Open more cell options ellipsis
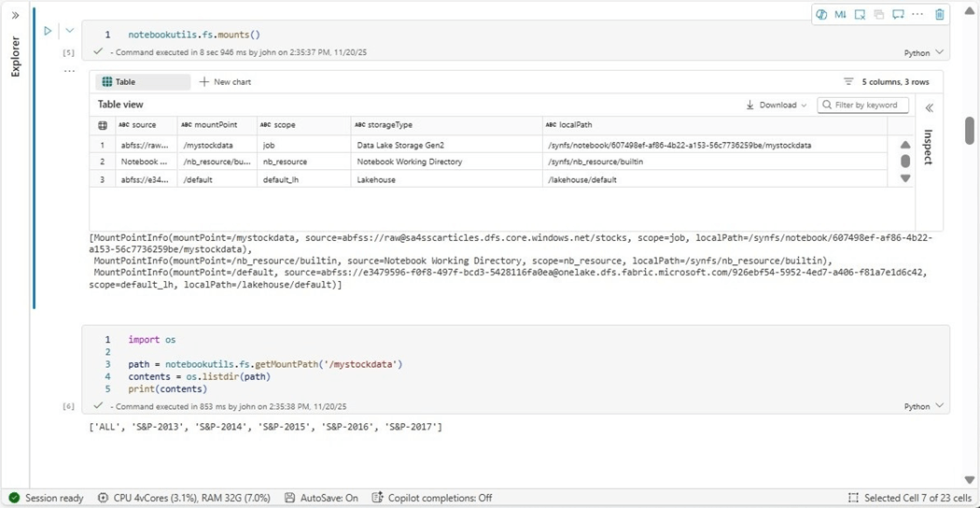The width and height of the screenshot is (980, 508). 917,14
